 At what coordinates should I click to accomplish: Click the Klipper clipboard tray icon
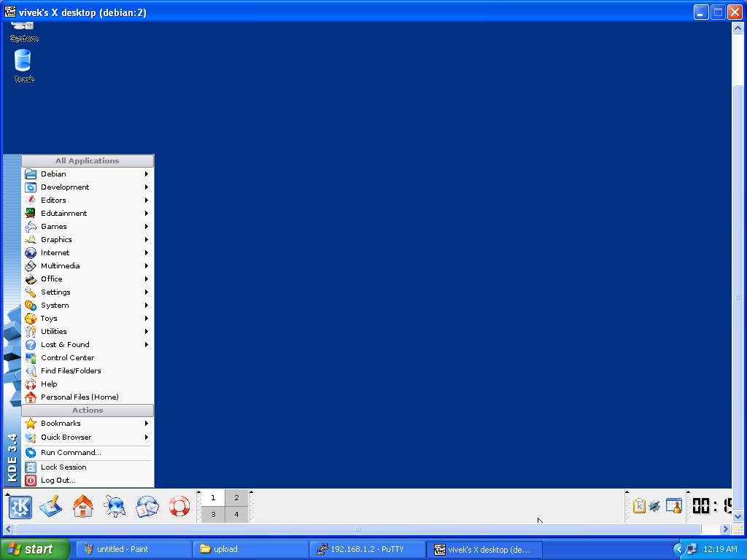[x=639, y=506]
